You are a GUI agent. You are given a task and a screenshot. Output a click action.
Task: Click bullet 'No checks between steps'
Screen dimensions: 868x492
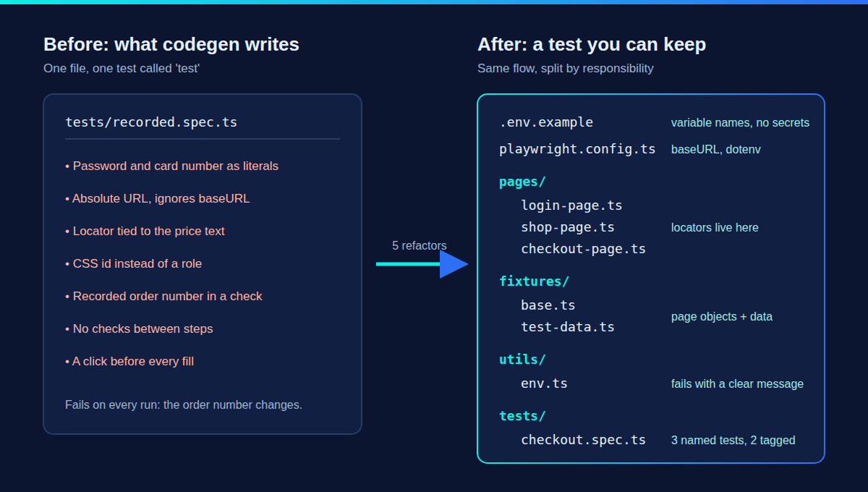point(139,328)
